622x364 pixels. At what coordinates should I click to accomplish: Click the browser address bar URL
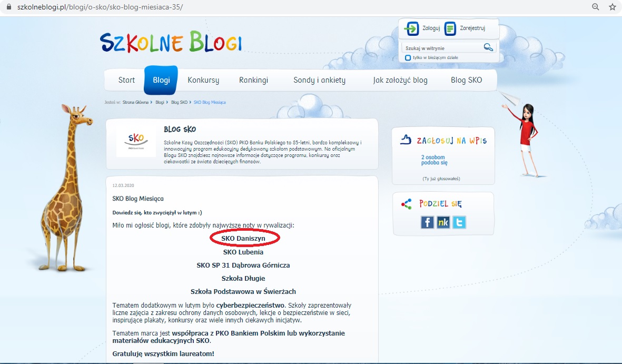pyautogui.click(x=100, y=7)
